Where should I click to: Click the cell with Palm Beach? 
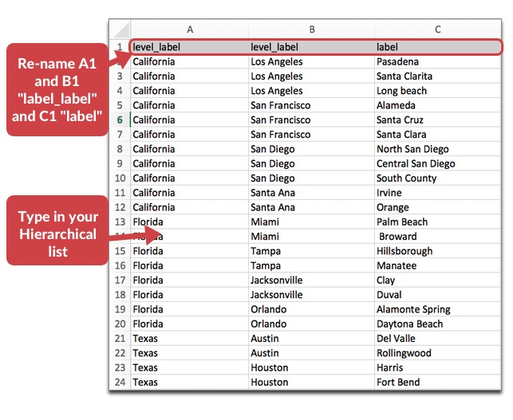click(438, 222)
